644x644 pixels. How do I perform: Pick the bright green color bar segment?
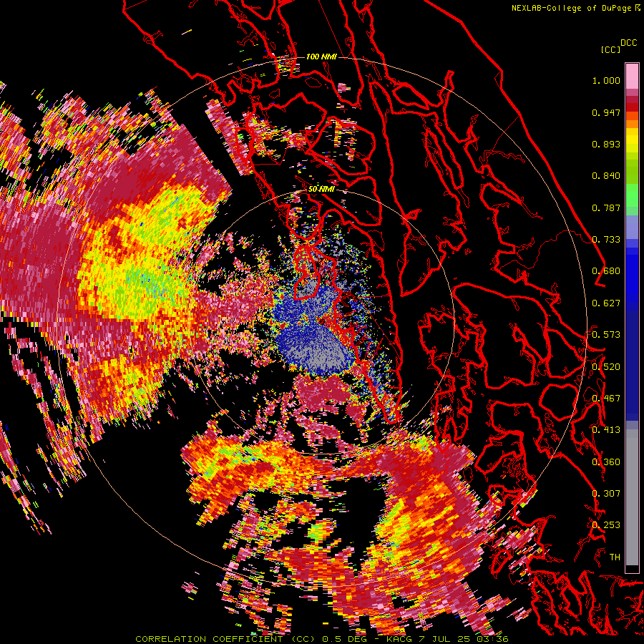click(x=632, y=195)
